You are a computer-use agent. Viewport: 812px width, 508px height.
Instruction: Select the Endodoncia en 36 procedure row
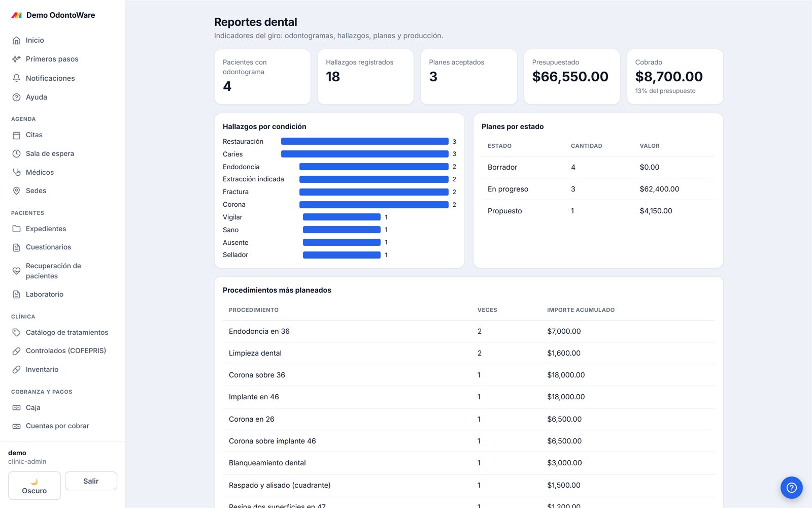pos(468,331)
